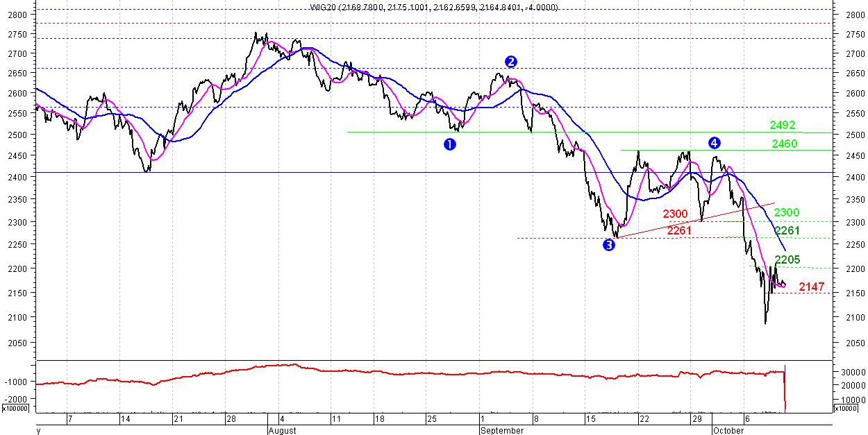Viewport: 868px width, 435px height.
Task: Click the WIG20 chart title quote text
Action: tap(433, 7)
